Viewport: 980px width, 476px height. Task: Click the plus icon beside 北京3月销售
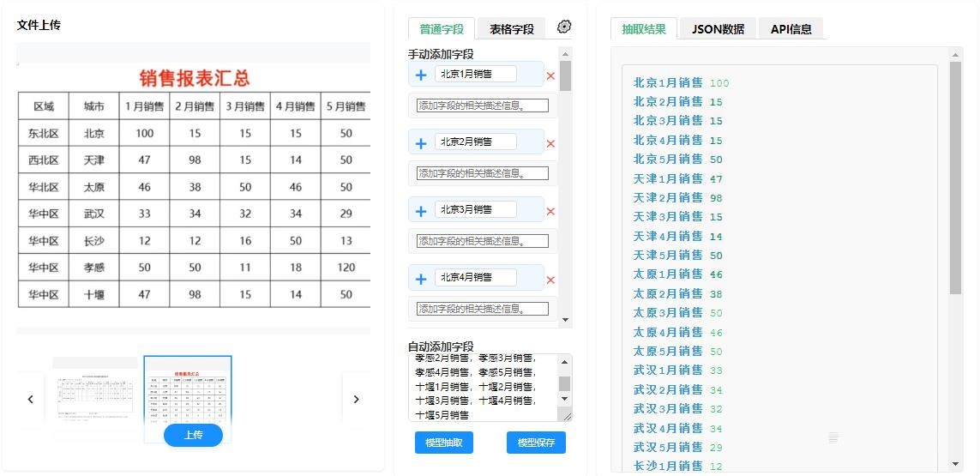(x=421, y=211)
